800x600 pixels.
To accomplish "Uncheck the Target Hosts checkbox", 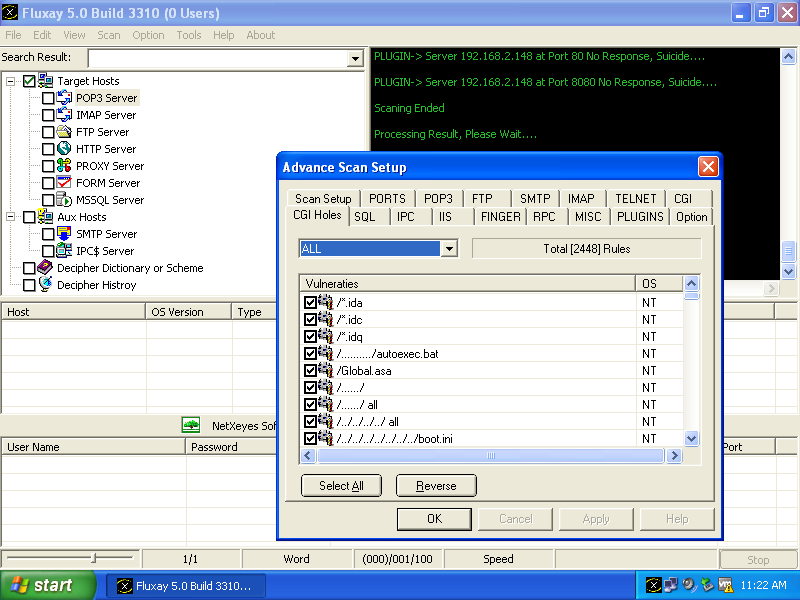I will [29, 81].
